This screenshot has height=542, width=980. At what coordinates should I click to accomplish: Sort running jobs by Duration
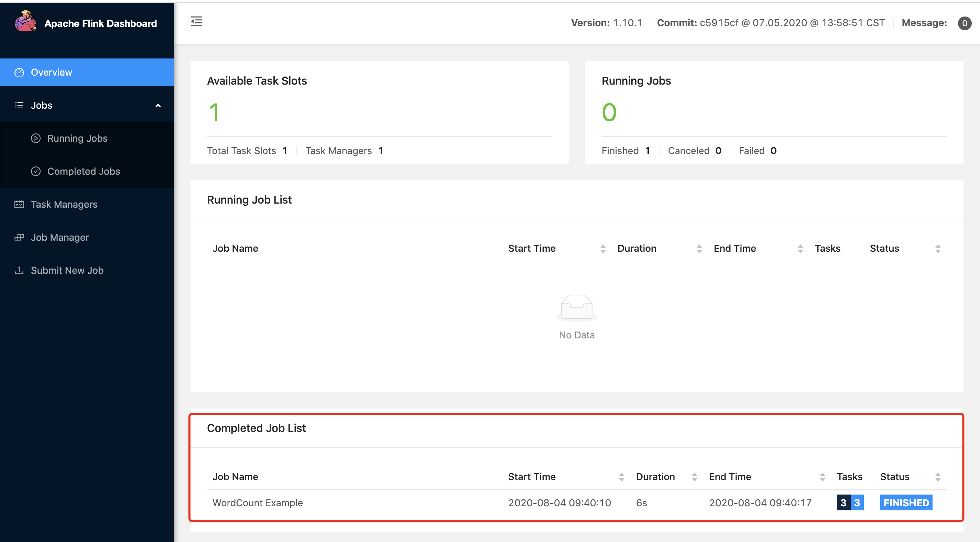(699, 249)
